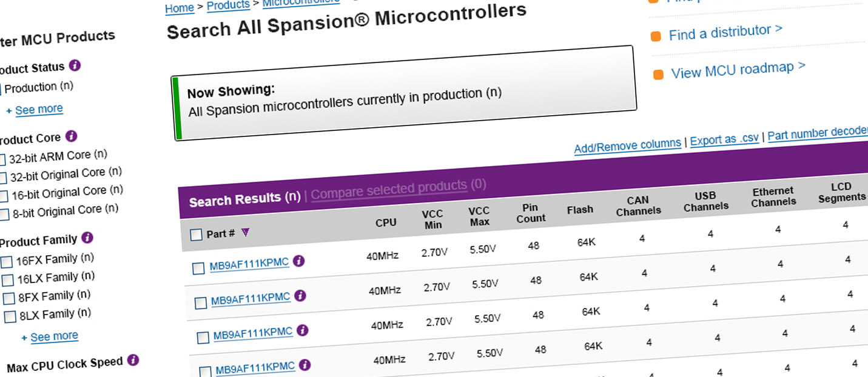Open the Max CPU Clock Speed info icon

[133, 360]
